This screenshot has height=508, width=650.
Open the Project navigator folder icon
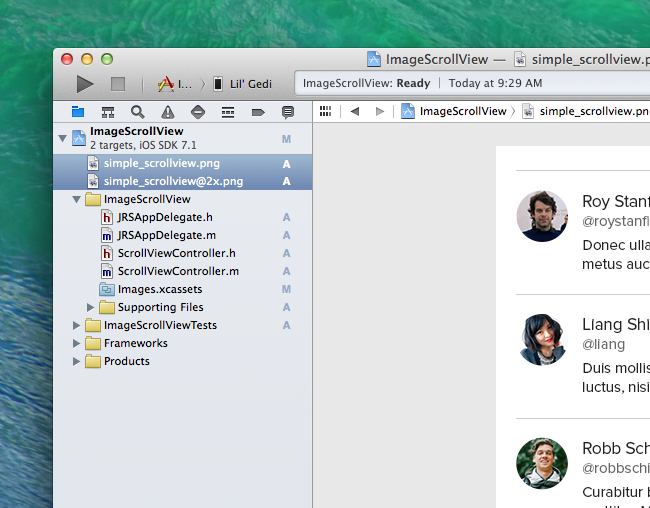coord(77,112)
